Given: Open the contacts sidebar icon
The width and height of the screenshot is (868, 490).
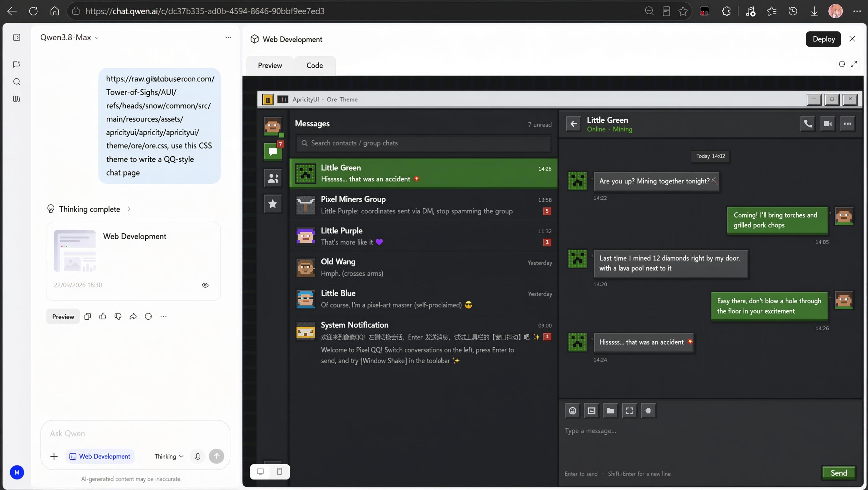Looking at the screenshot, I should pos(273,177).
